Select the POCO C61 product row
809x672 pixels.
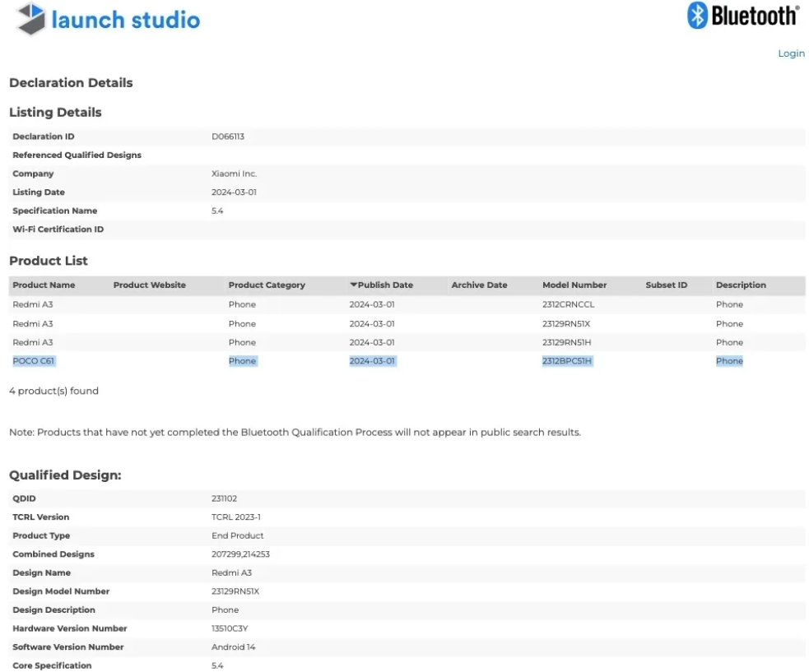[x=407, y=361]
